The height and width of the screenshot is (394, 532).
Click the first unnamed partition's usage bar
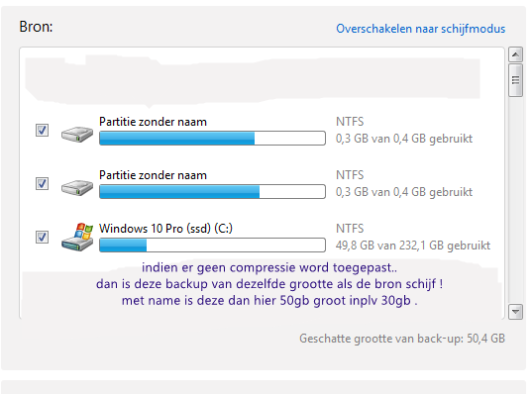tap(212, 138)
